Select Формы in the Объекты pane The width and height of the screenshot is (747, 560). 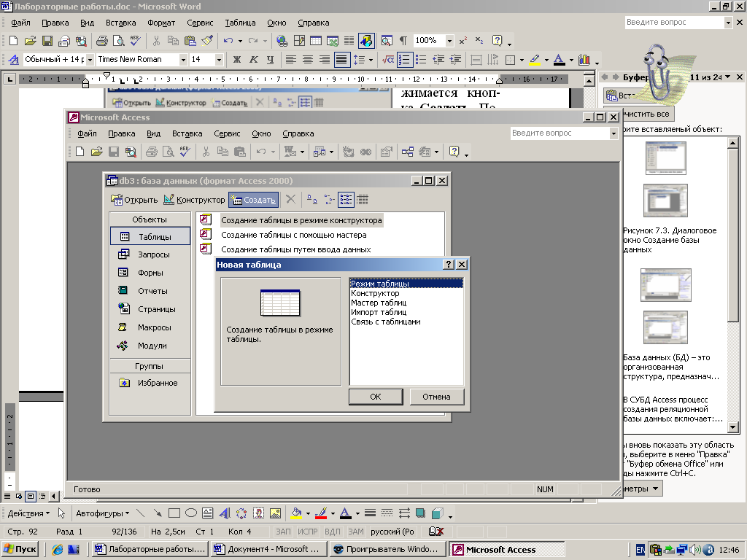pyautogui.click(x=150, y=273)
